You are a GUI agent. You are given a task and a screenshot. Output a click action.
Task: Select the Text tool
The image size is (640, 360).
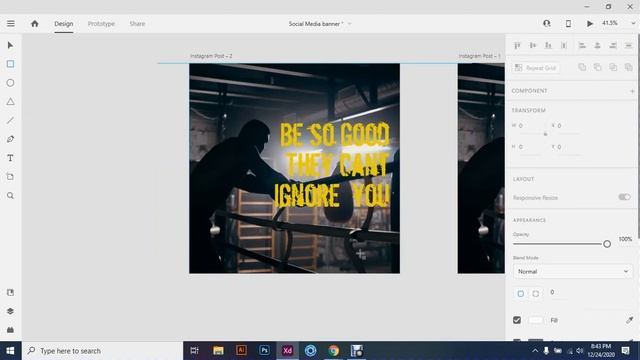pos(10,158)
